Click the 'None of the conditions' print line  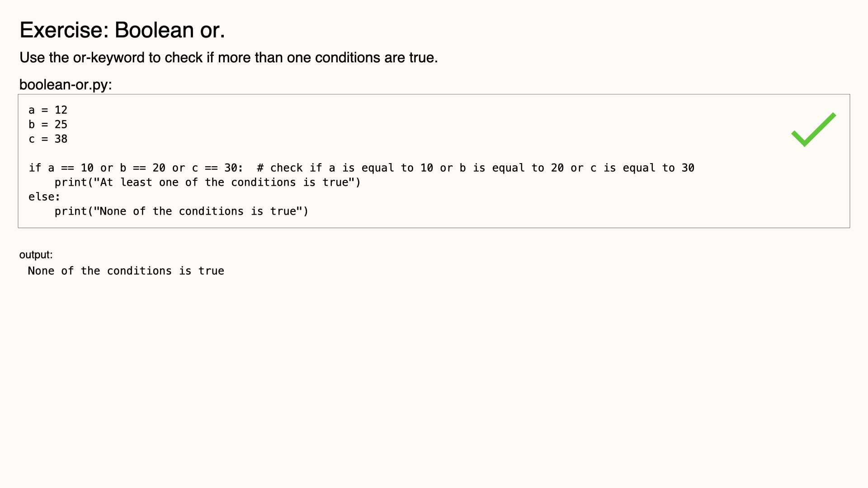pyautogui.click(x=181, y=211)
